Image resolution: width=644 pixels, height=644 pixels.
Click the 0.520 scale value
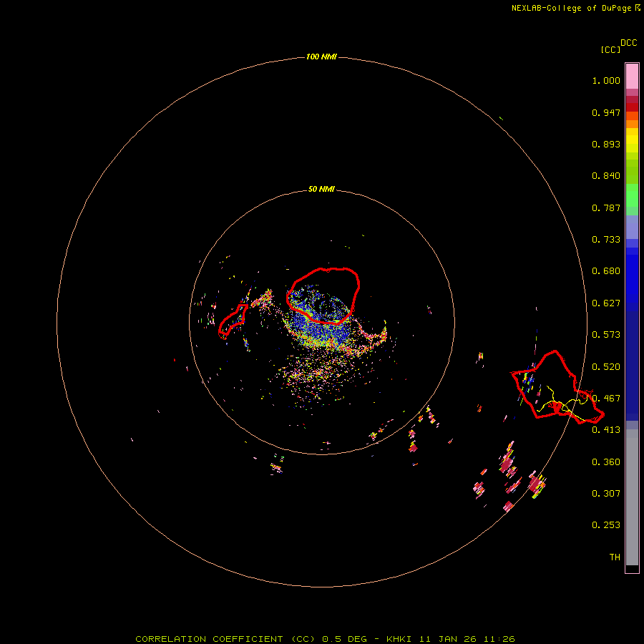coord(606,367)
